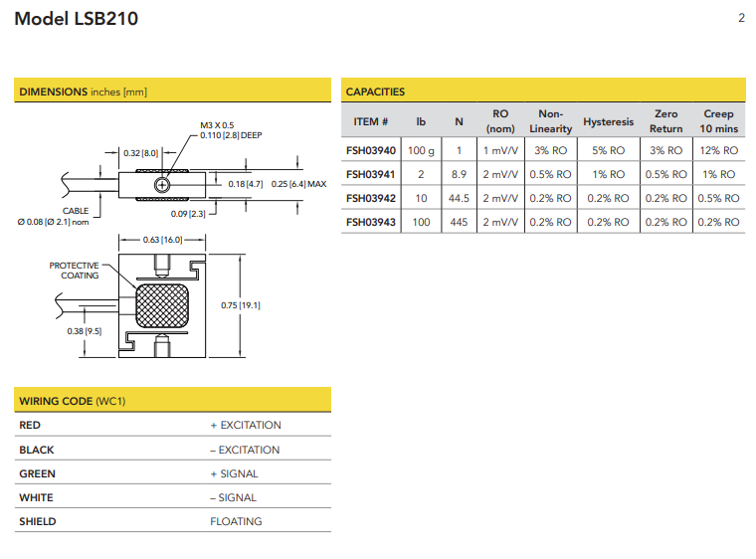The width and height of the screenshot is (756, 559).
Task: Click the threaded hole circle in the top diagram
Action: click(x=161, y=185)
